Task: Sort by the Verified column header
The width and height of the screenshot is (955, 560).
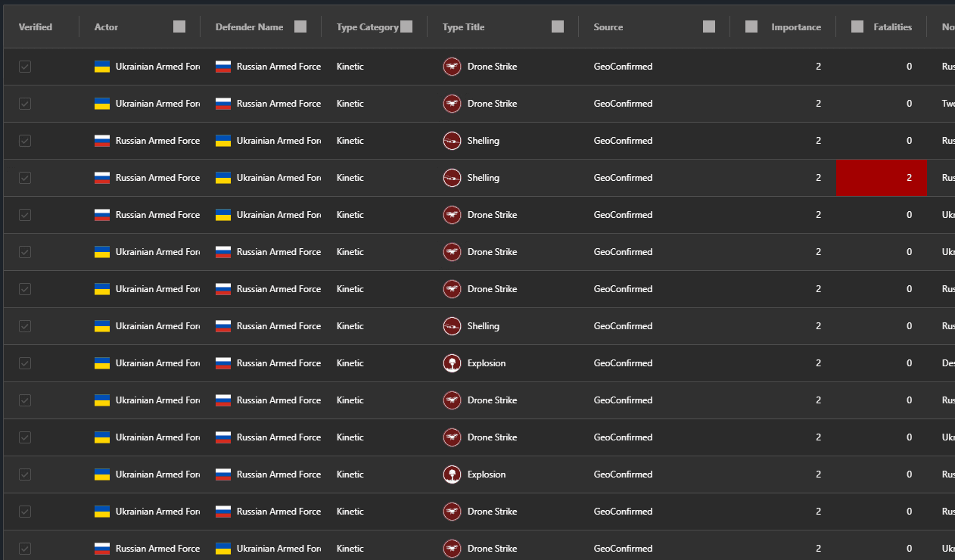Action: 36,27
